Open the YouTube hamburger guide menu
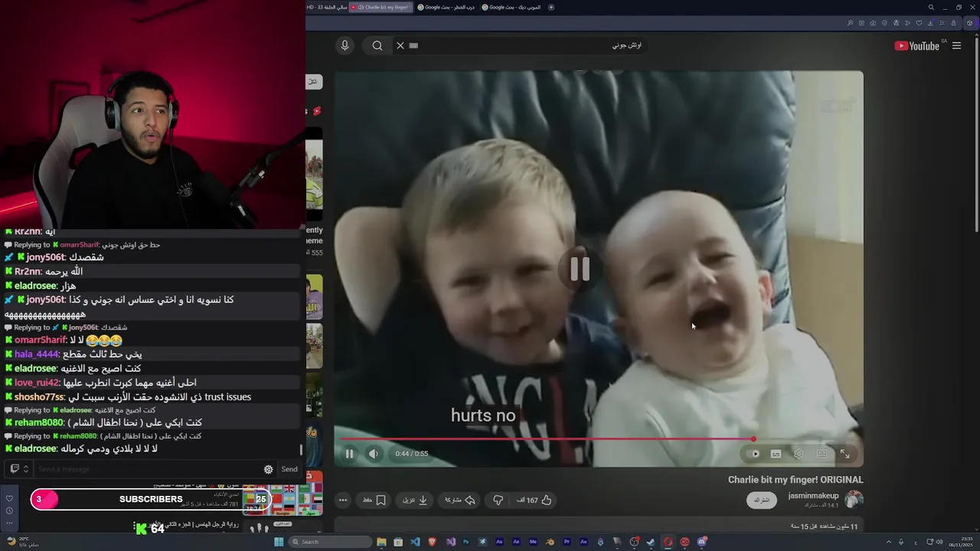The height and width of the screenshot is (551, 980). click(x=956, y=46)
